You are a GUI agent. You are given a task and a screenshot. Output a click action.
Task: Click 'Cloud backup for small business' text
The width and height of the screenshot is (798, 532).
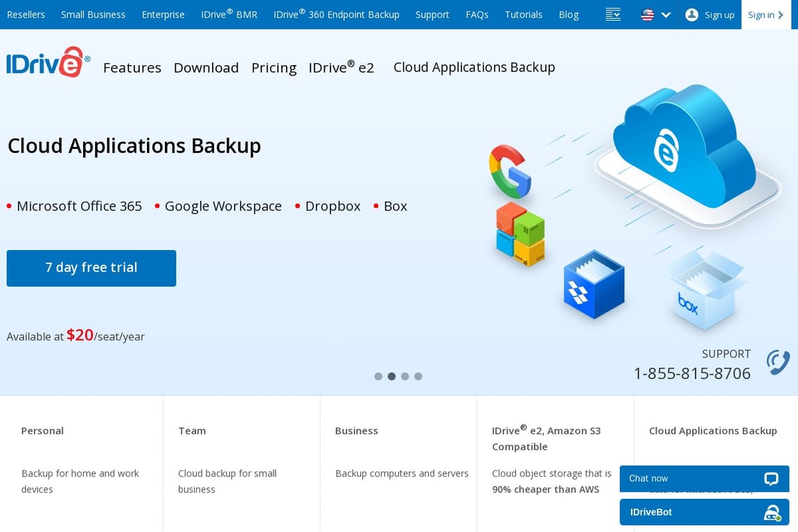(227, 481)
